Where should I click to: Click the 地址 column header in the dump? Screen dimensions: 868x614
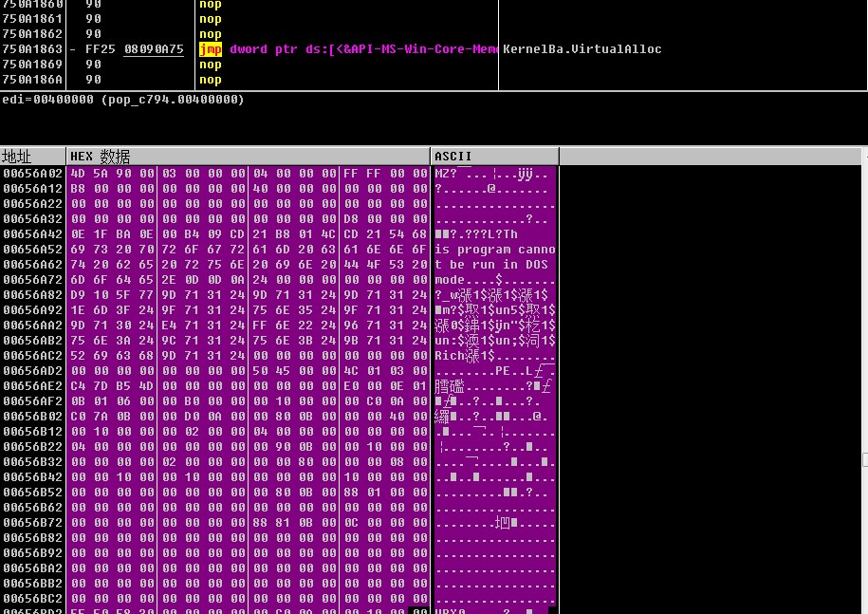(x=17, y=157)
